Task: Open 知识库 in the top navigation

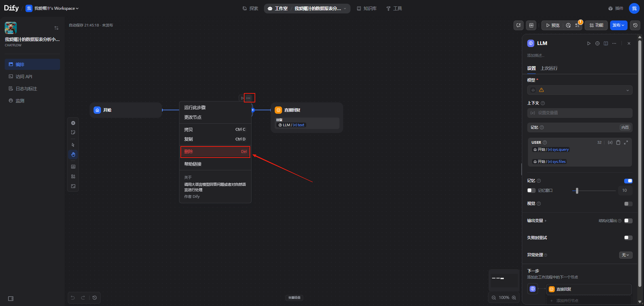Action: click(367, 8)
